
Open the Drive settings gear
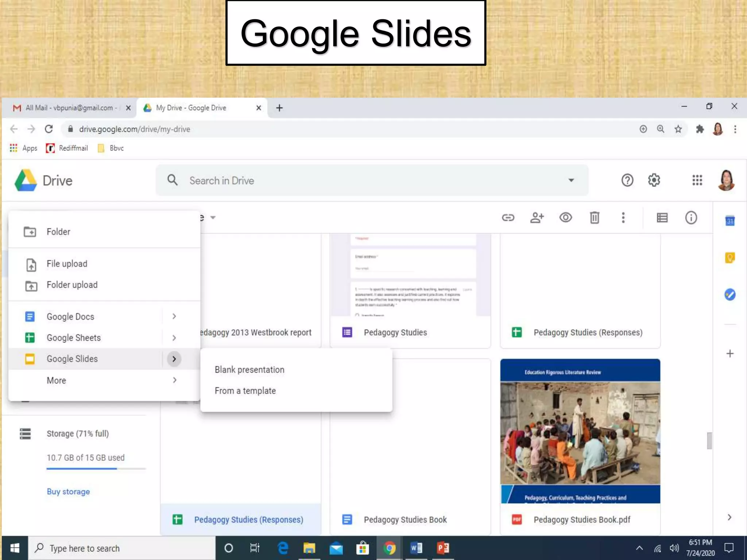(654, 180)
